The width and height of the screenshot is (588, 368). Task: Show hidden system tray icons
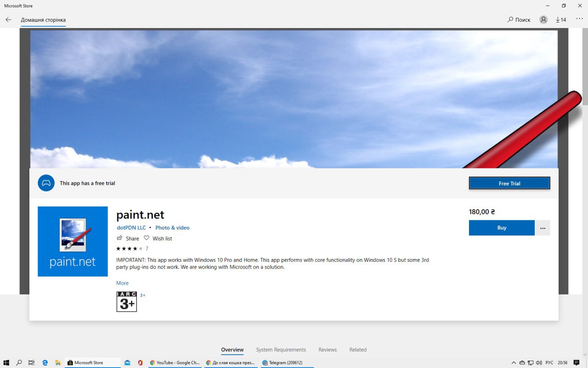coord(514,362)
